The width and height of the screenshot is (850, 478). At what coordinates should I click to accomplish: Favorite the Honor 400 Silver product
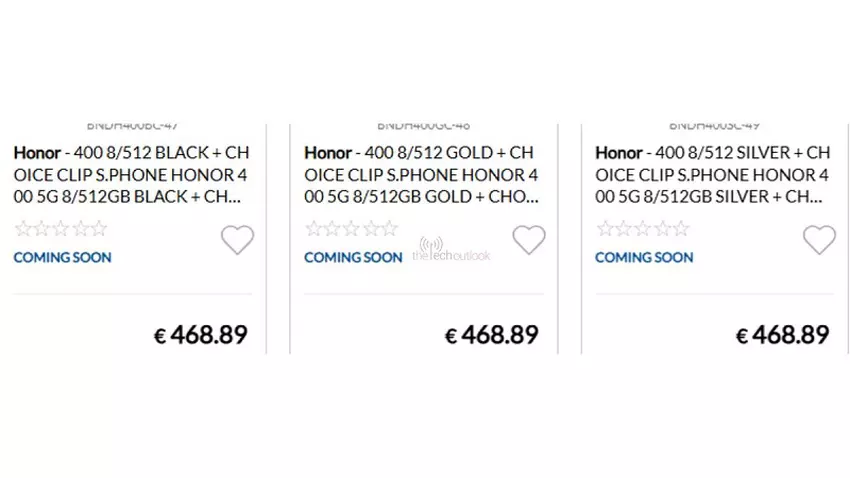click(819, 240)
